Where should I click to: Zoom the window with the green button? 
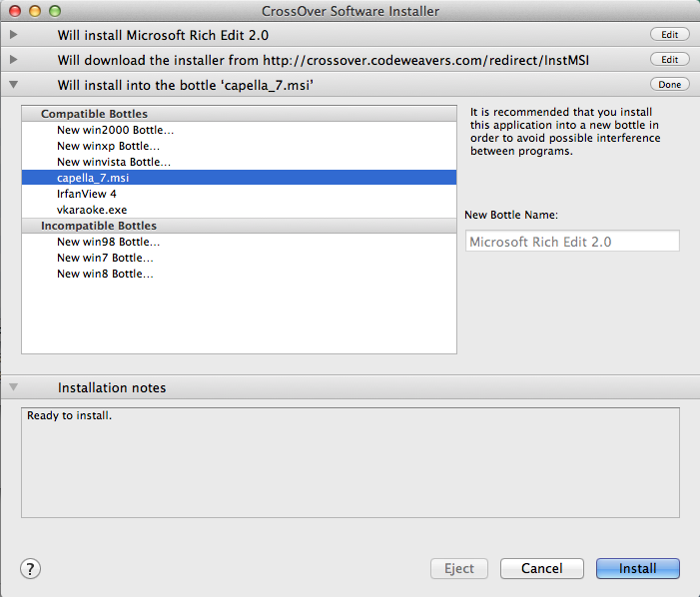coord(55,11)
